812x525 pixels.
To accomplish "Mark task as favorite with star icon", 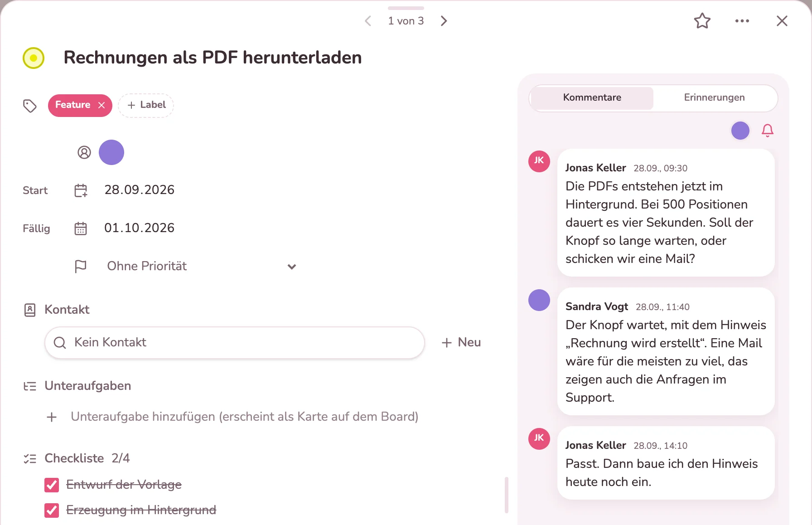I will pos(702,21).
